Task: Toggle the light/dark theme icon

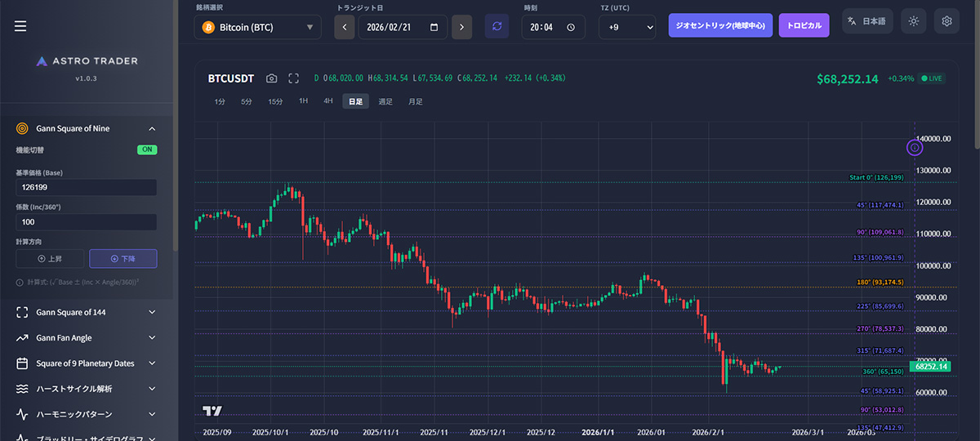Action: (913, 22)
